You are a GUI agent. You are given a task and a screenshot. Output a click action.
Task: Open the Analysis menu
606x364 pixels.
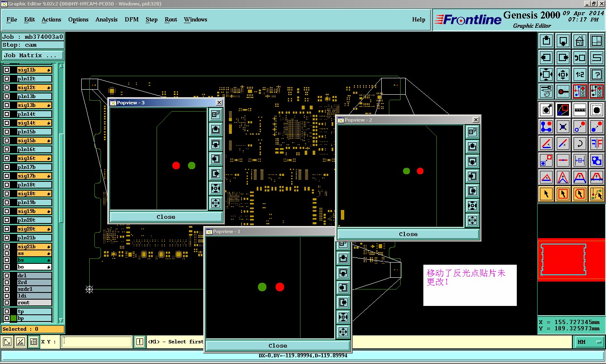coord(106,19)
